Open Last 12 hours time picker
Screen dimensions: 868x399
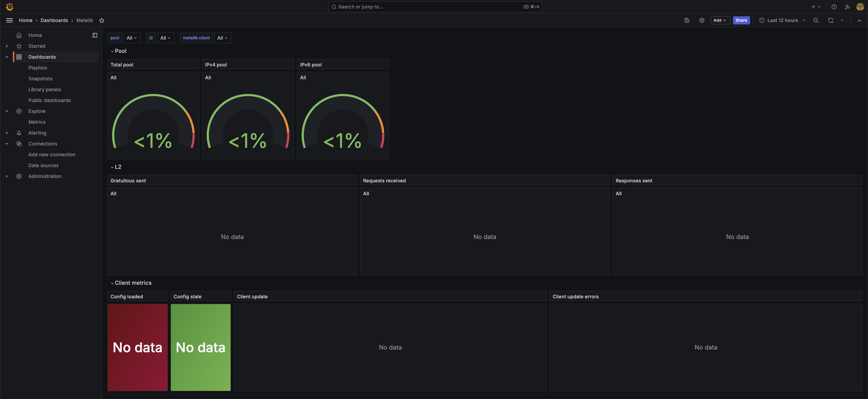coord(782,20)
